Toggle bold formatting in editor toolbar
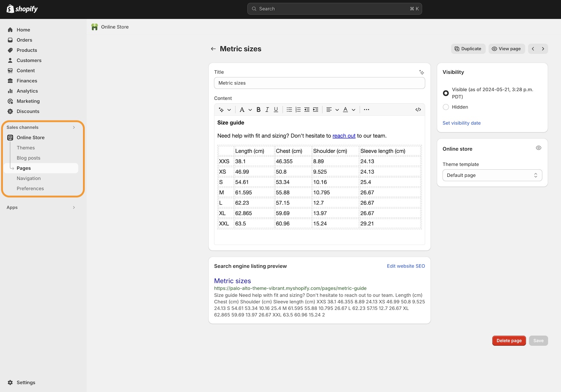The height and width of the screenshot is (392, 561). pos(258,110)
